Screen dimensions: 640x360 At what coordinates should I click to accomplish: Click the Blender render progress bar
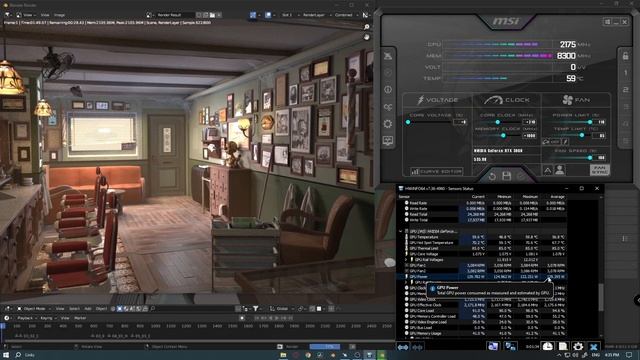(325, 347)
